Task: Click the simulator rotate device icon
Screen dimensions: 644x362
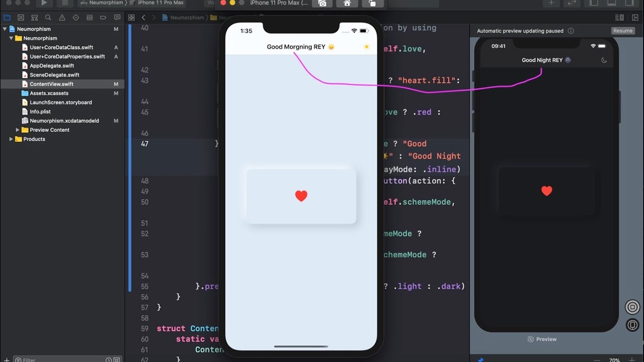Action: [372, 3]
